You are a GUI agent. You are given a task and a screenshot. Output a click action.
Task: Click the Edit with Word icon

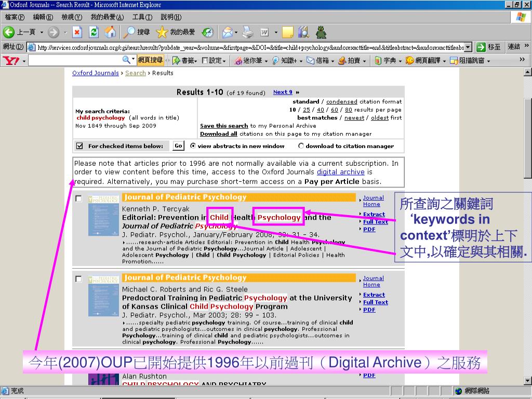click(x=264, y=32)
